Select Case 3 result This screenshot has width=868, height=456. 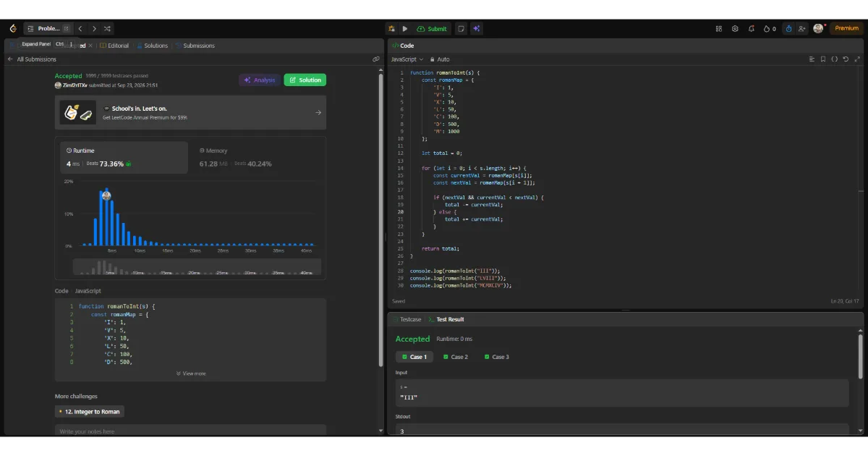[x=497, y=357]
